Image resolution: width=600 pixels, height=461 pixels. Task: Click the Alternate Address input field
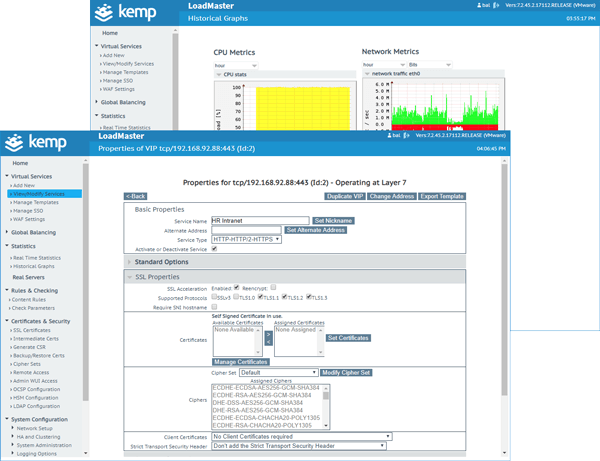point(246,230)
